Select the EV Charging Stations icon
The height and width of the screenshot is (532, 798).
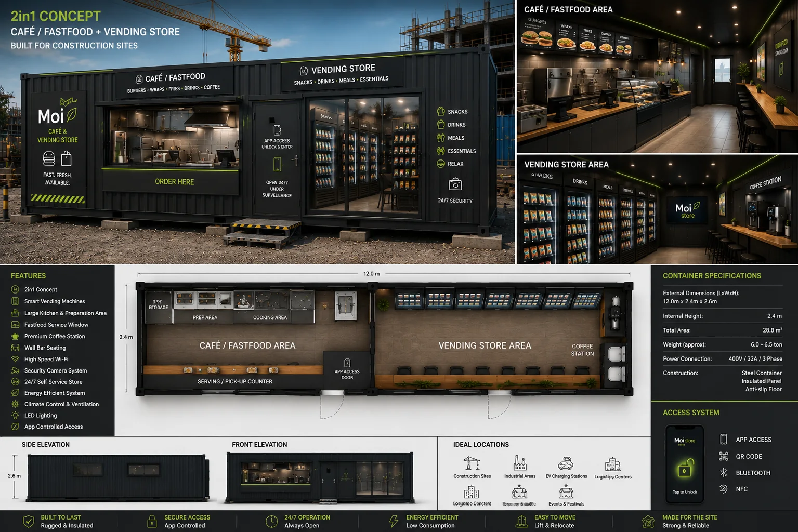[x=566, y=463]
